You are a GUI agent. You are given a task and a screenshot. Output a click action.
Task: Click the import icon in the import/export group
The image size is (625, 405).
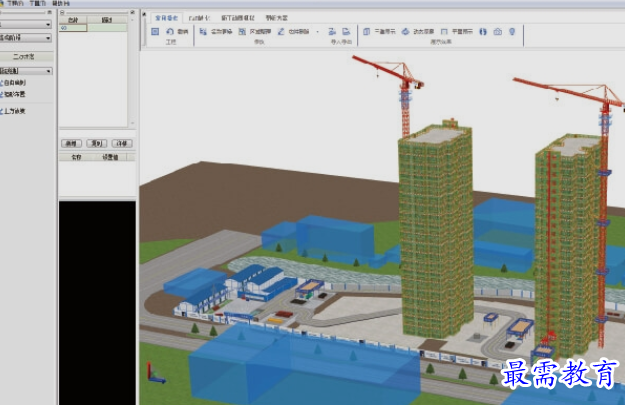(x=332, y=31)
